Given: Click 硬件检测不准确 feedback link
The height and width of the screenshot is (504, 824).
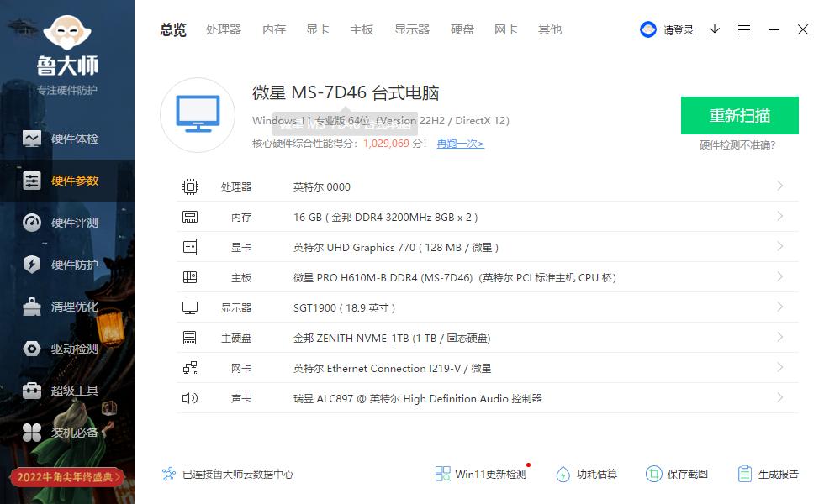Looking at the screenshot, I should (740, 143).
